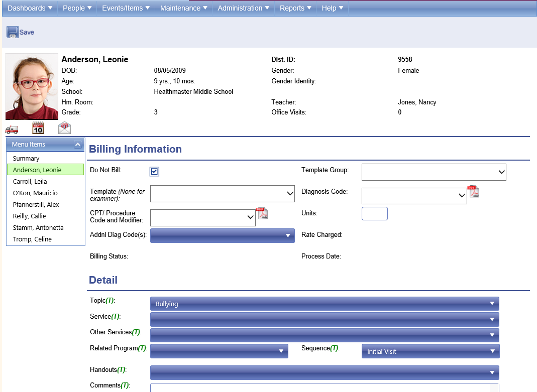Screen dimensions: 537x392
Task: Select Tromp, Celine from student list
Action: [x=32, y=239]
